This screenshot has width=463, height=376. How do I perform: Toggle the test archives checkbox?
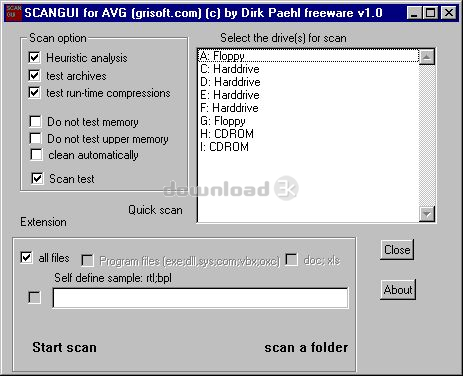click(x=34, y=75)
